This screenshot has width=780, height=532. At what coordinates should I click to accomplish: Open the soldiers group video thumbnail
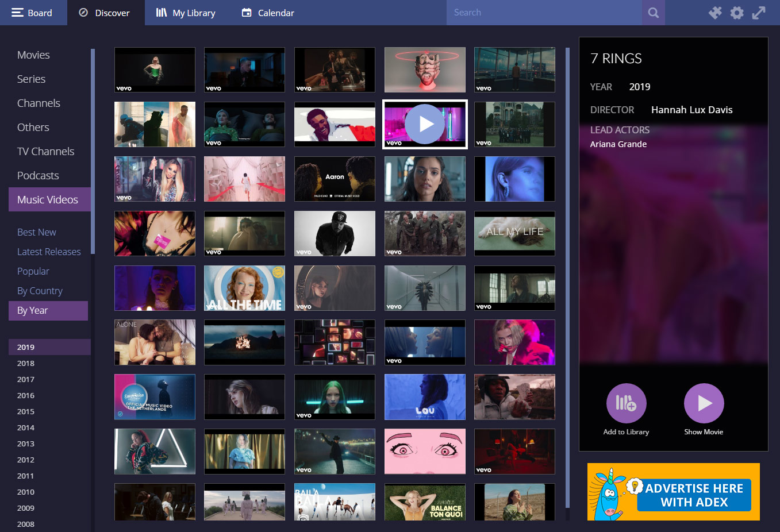coord(425,233)
